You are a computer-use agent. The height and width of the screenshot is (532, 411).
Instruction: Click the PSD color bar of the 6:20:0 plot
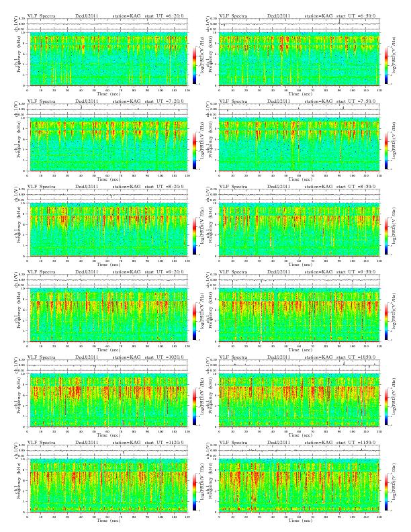[194, 65]
